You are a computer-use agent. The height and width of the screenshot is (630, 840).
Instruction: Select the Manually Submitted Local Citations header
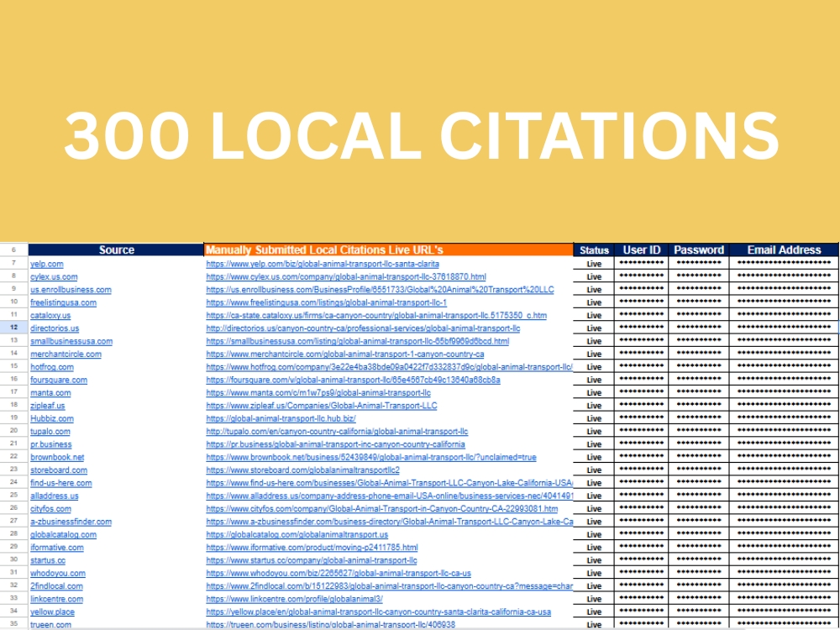[x=388, y=249]
